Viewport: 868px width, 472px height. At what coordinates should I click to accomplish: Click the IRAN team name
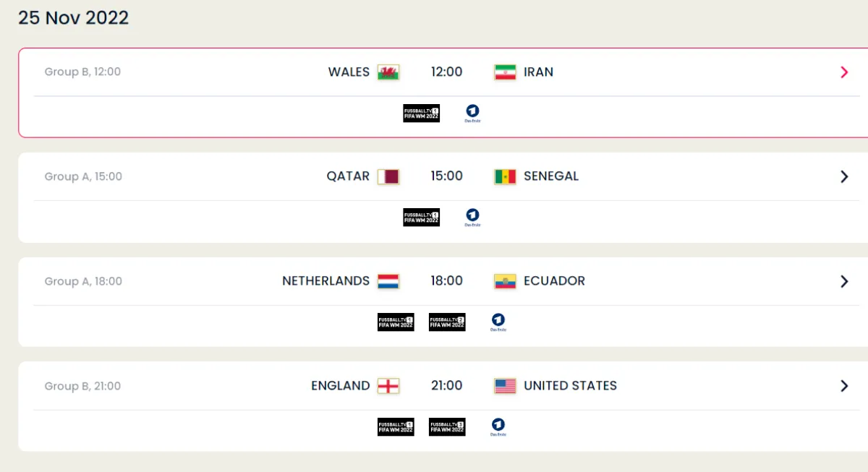[538, 72]
